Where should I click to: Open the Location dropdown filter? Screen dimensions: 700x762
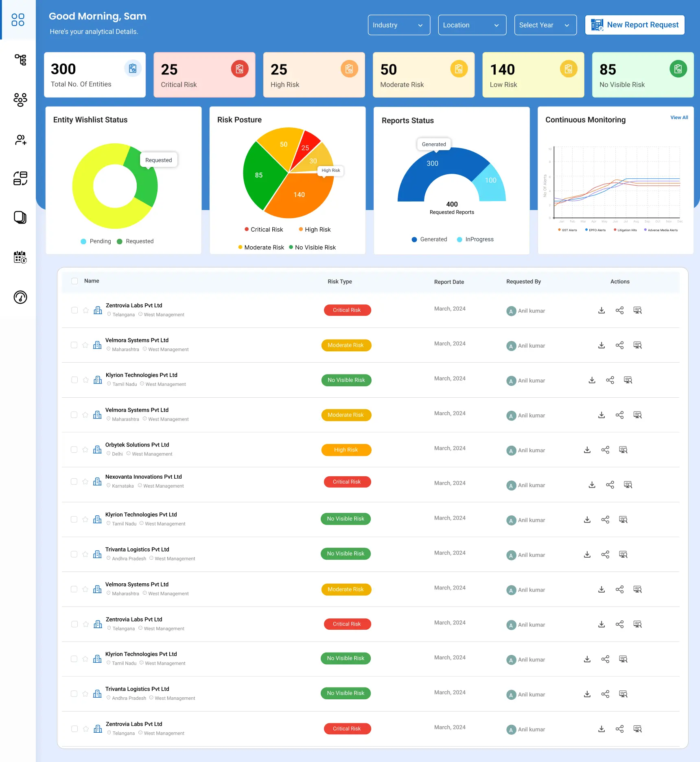(x=472, y=25)
